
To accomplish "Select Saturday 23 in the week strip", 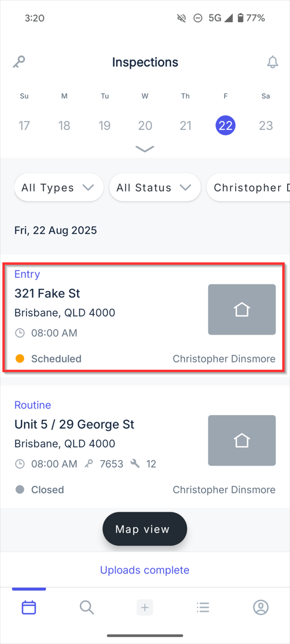I will (x=266, y=125).
